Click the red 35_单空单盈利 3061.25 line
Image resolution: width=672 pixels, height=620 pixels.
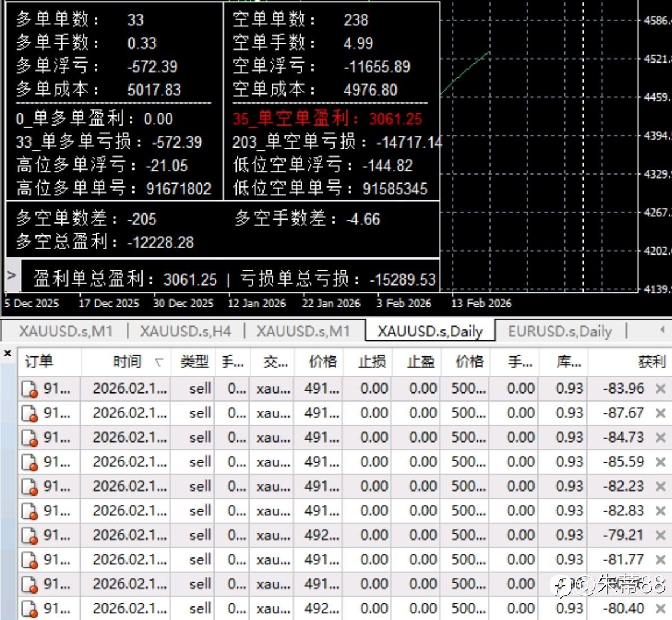point(327,119)
